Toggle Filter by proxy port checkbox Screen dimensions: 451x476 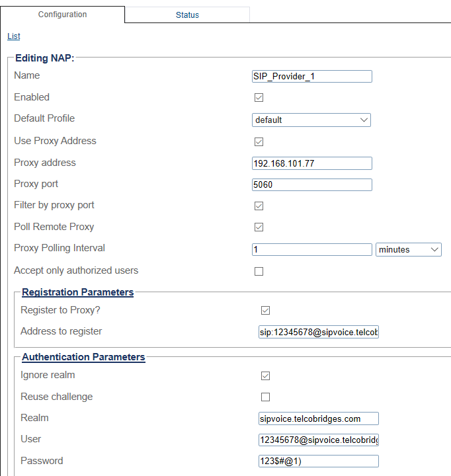259,206
